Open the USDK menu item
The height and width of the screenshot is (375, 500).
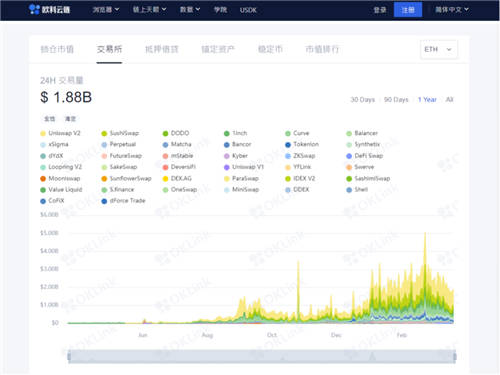(x=248, y=10)
